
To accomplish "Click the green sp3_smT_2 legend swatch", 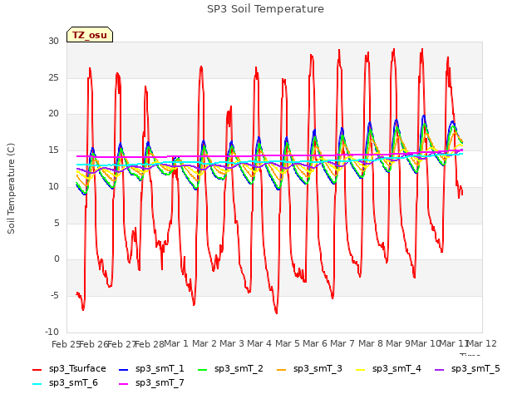I will click(x=203, y=369).
